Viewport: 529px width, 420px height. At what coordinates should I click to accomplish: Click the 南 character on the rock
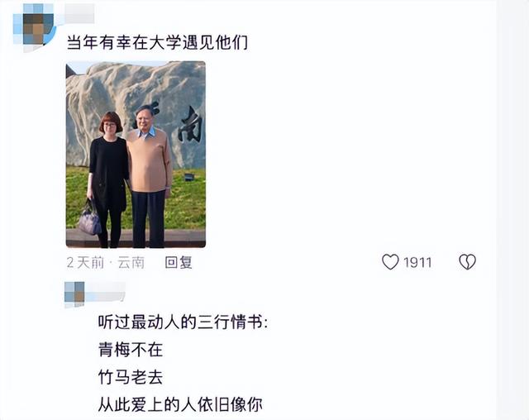click(x=191, y=124)
